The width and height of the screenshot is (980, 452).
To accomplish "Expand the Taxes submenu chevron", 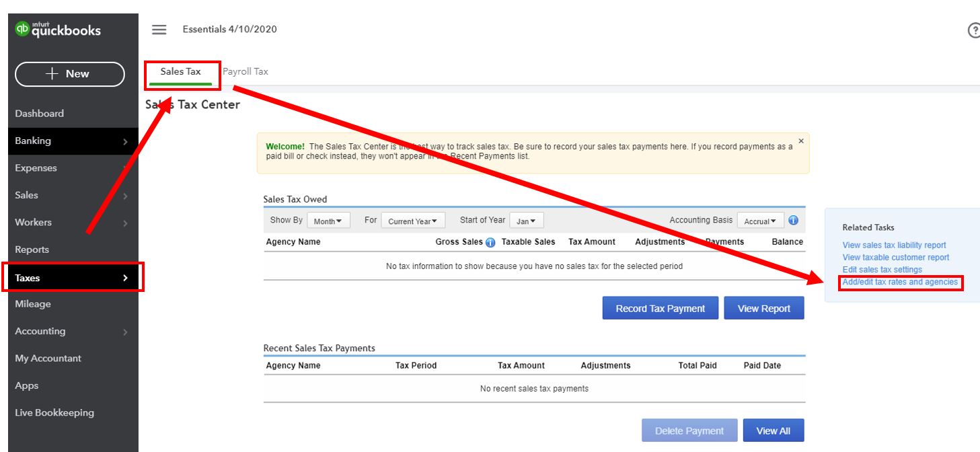I will tap(125, 278).
